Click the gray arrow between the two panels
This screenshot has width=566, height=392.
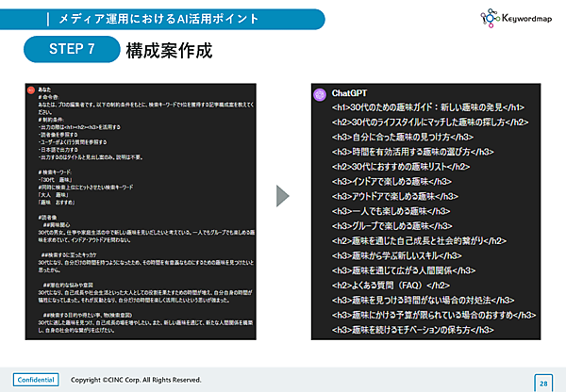click(283, 197)
